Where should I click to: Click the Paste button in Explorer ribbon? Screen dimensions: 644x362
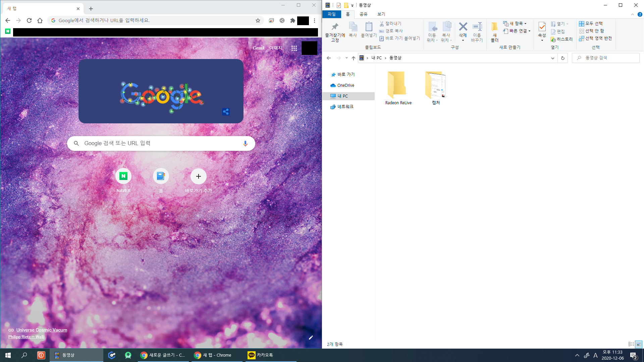click(369, 29)
